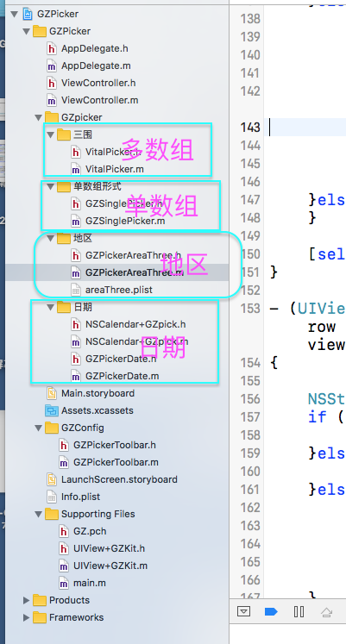Click the AppDelegate.m file icon
Screen dimensions: 346x644
point(52,66)
